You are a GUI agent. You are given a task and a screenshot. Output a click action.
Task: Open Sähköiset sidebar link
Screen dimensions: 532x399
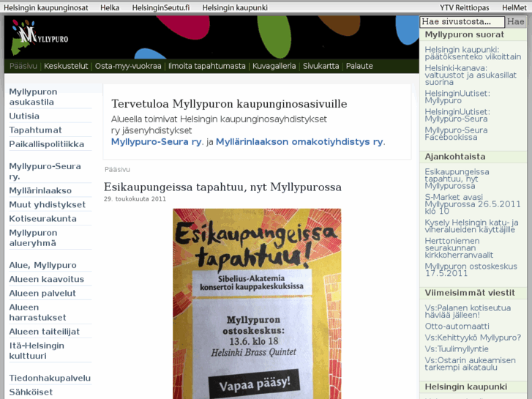[31, 392]
